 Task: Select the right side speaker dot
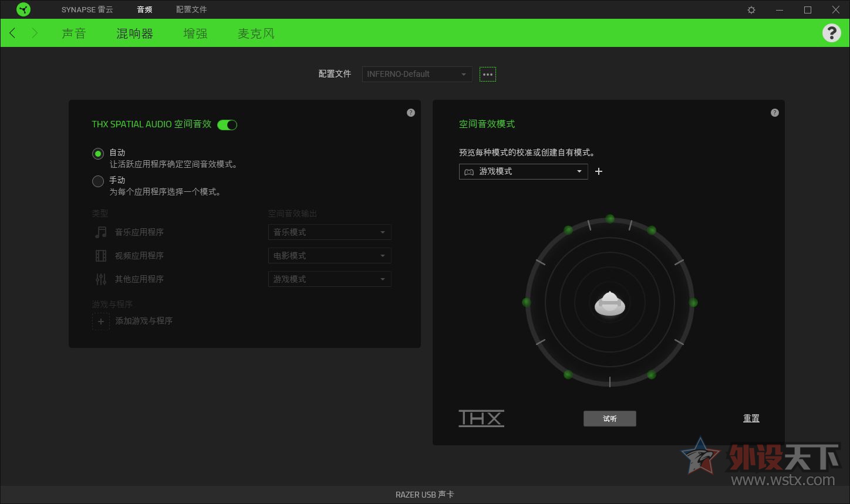click(x=693, y=303)
